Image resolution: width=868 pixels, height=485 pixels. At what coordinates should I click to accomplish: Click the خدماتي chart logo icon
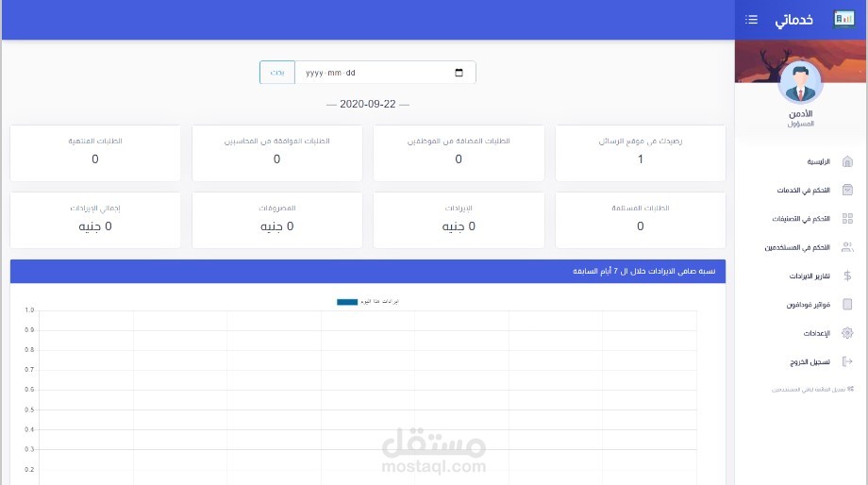pyautogui.click(x=843, y=20)
